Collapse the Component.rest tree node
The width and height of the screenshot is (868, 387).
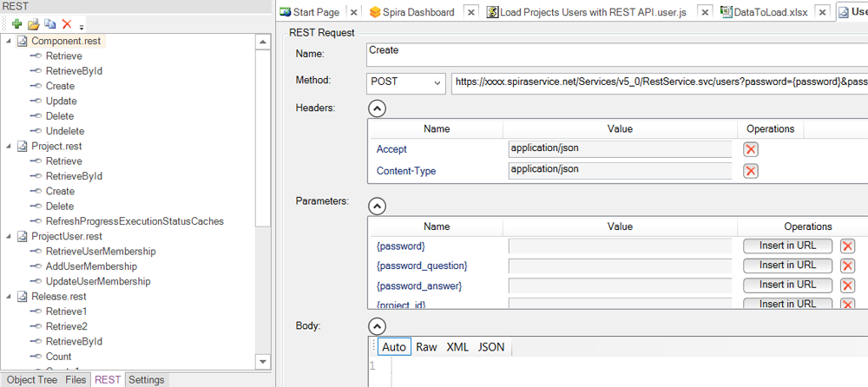point(10,42)
